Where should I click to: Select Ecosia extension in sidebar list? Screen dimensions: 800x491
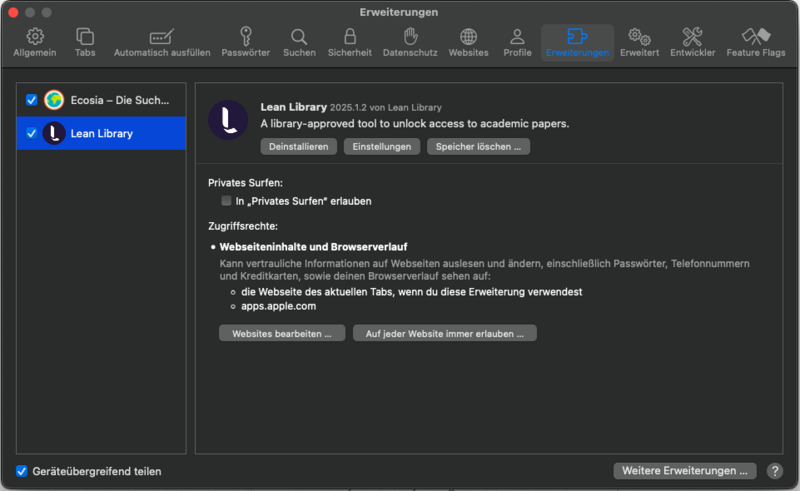120,100
